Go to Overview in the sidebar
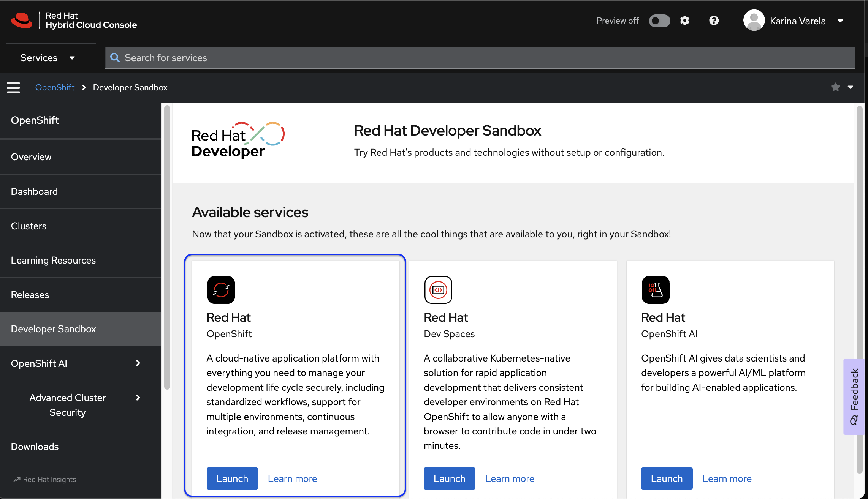The image size is (868, 499). tap(81, 157)
